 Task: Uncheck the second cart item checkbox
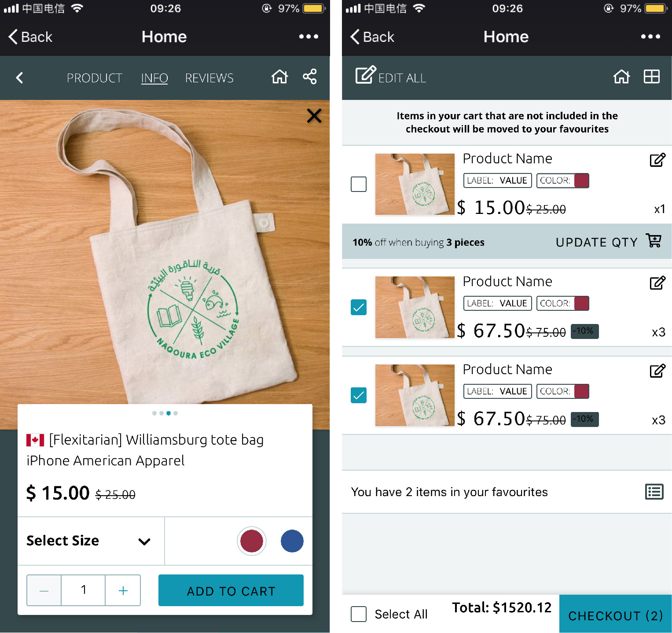click(359, 307)
